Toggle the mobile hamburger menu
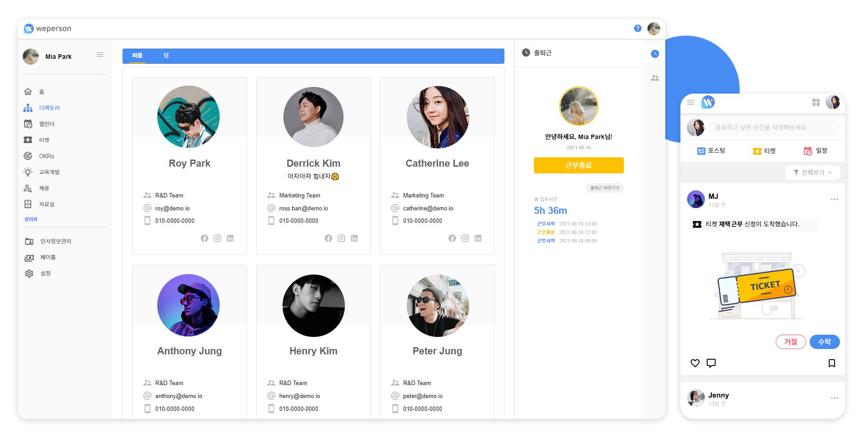868x435 pixels. 691,103
